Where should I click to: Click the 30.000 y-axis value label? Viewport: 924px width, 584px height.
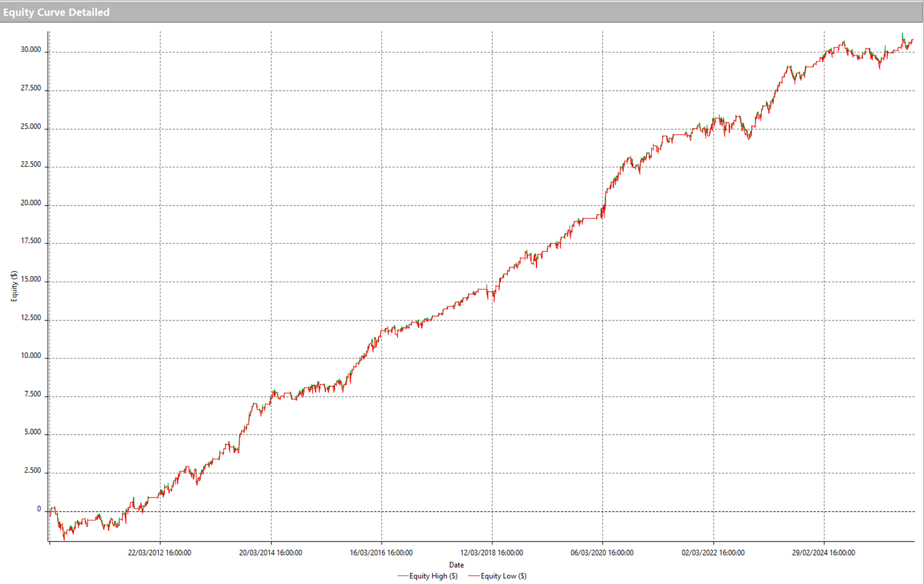pyautogui.click(x=31, y=50)
